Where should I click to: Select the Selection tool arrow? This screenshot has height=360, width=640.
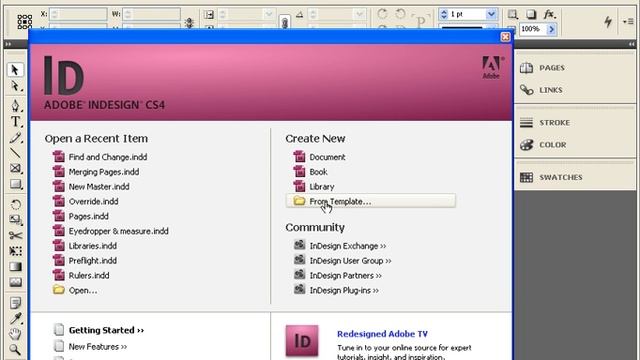coord(15,70)
